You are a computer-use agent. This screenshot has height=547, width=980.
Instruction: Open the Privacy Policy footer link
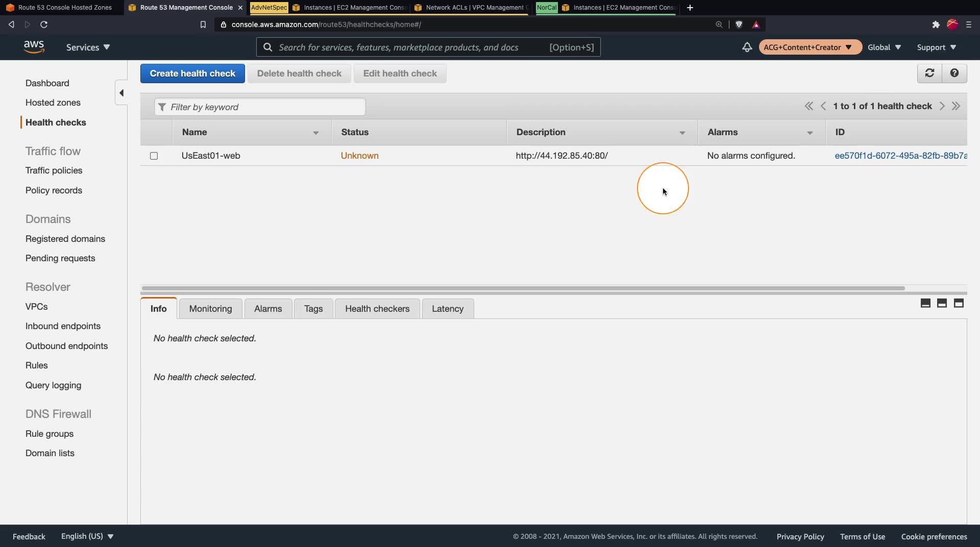click(x=800, y=536)
